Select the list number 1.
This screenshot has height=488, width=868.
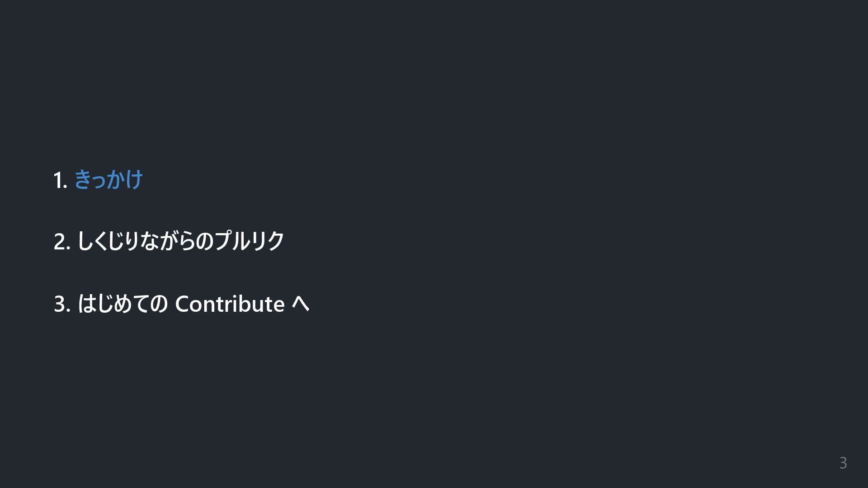[60, 180]
